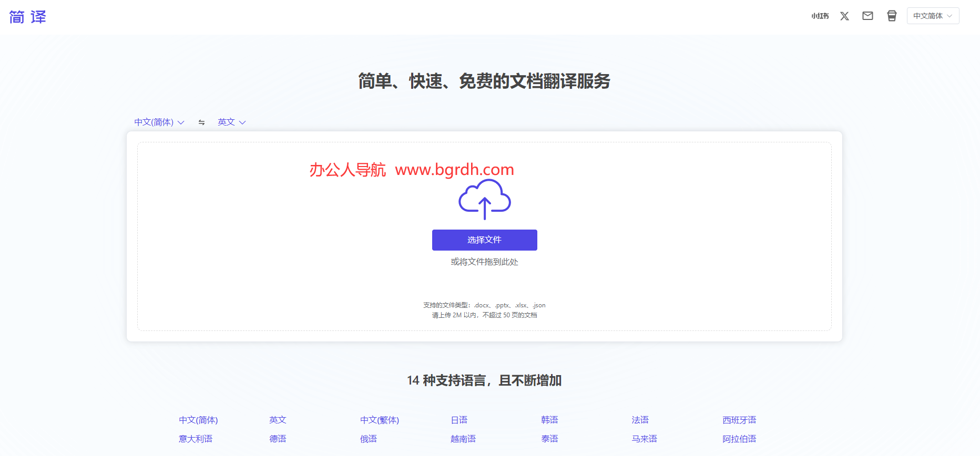This screenshot has width=980, height=456.
Task: Open the 法语 language link
Action: coord(640,420)
